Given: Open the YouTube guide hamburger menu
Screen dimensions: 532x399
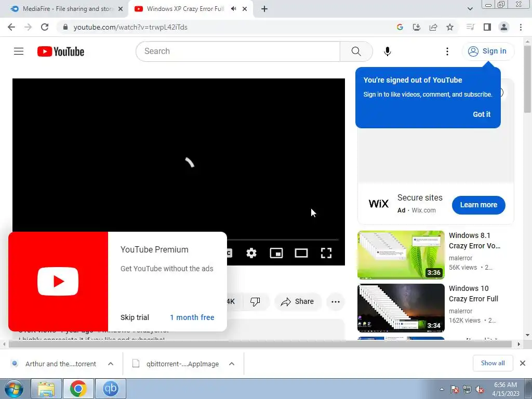Looking at the screenshot, I should (19, 51).
